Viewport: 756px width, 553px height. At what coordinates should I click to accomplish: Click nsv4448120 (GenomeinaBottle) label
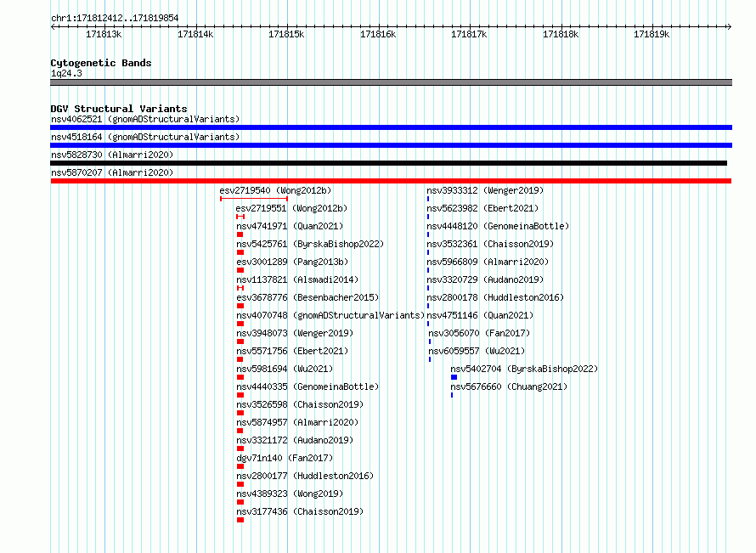(498, 226)
